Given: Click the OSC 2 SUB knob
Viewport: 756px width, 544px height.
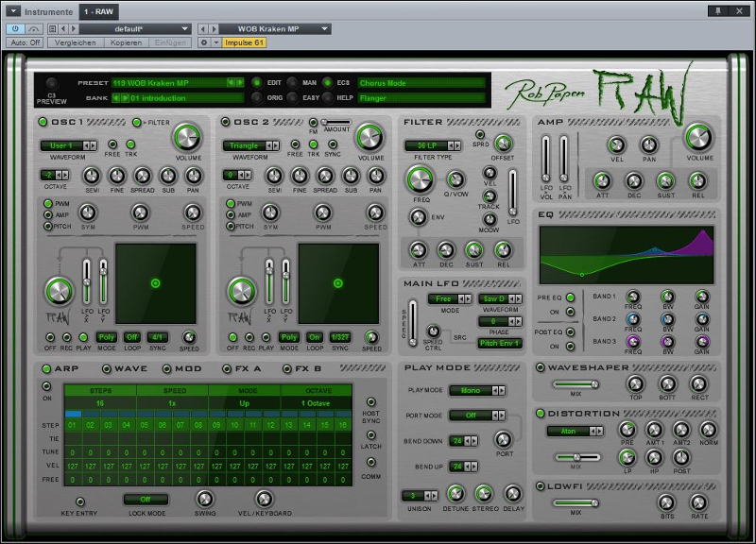Looking at the screenshot, I should click(x=351, y=176).
